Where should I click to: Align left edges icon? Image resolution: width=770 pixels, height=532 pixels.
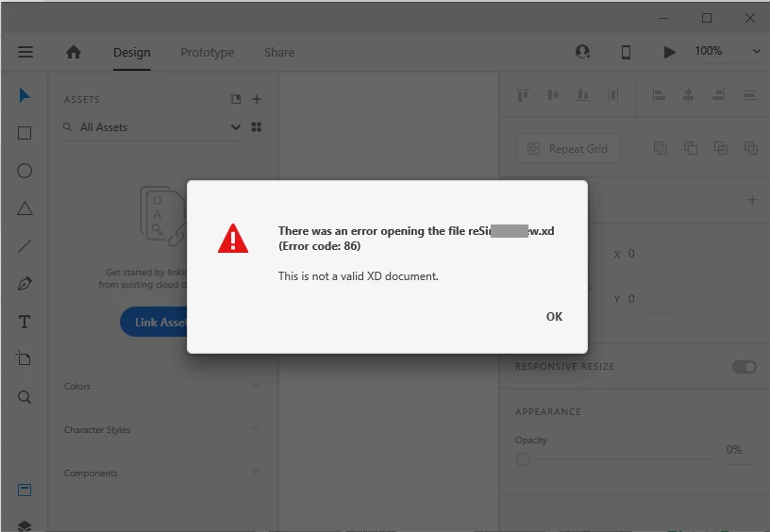coord(659,95)
